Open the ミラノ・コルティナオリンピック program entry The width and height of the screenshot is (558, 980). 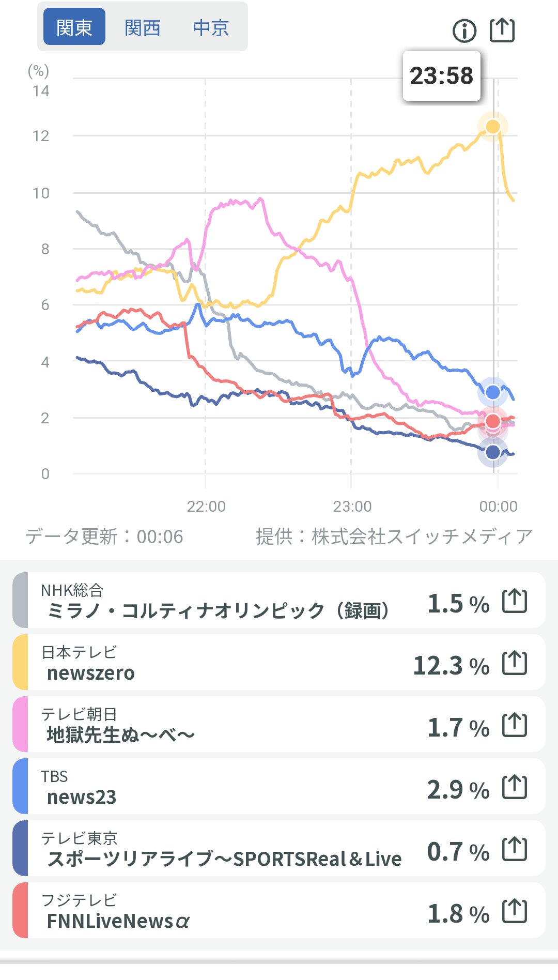coord(217,611)
